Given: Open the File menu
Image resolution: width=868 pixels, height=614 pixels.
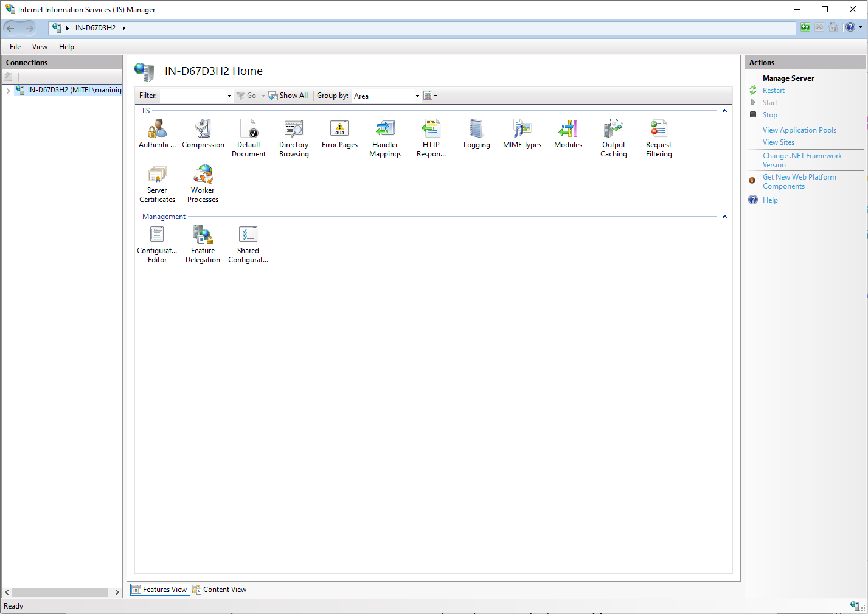Looking at the screenshot, I should pyautogui.click(x=15, y=47).
